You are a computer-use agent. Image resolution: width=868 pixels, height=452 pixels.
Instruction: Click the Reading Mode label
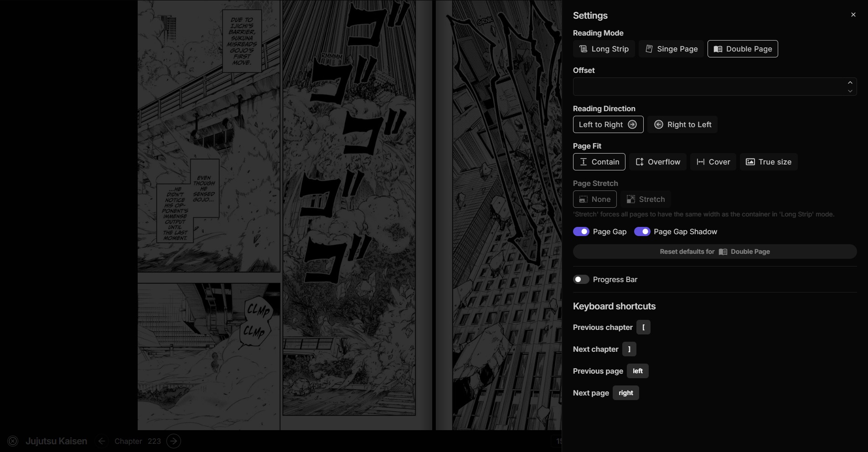tap(598, 33)
